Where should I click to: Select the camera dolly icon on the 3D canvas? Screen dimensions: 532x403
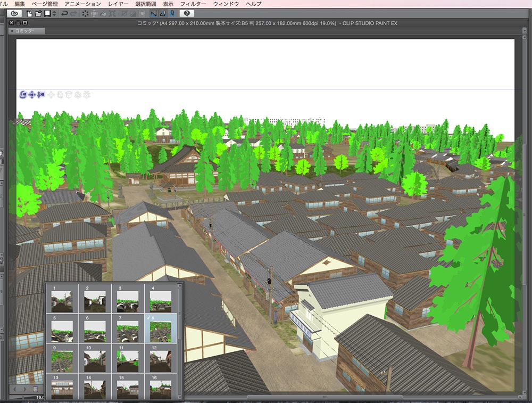pyautogui.click(x=41, y=95)
